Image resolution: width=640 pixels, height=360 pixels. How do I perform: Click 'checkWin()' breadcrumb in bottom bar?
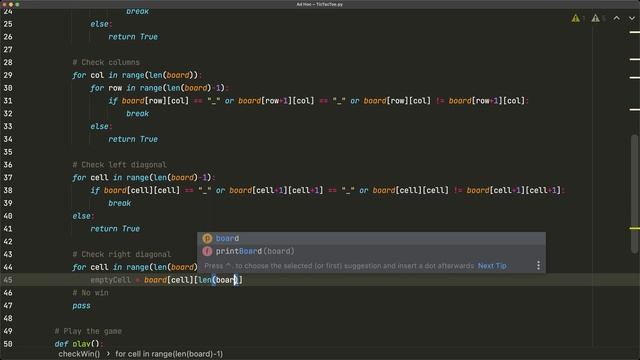click(79, 354)
